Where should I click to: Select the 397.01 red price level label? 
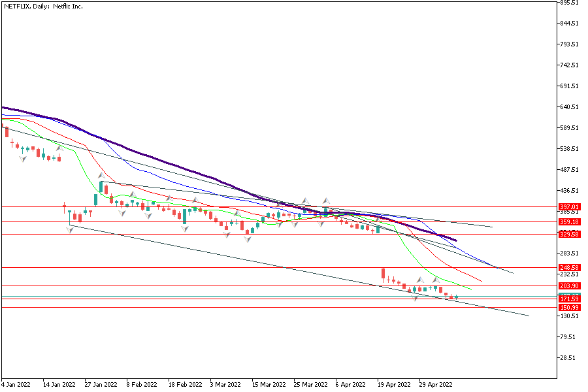[x=570, y=206]
